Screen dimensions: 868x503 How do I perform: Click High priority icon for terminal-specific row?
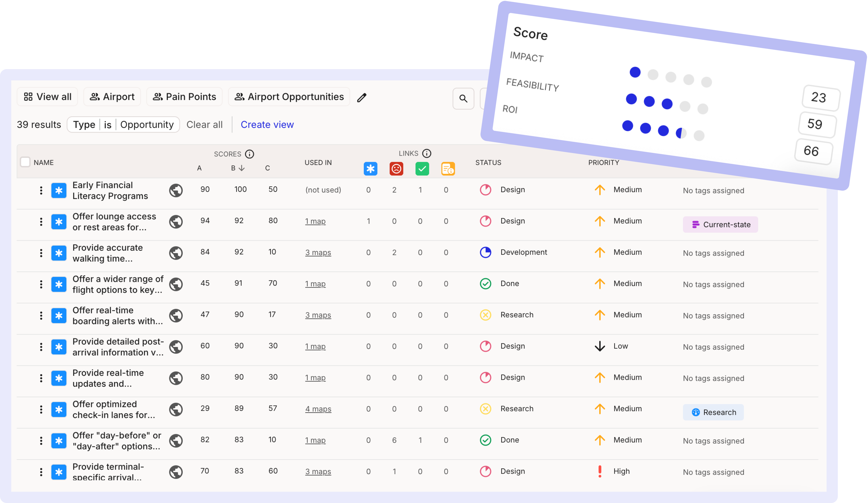pyautogui.click(x=600, y=471)
